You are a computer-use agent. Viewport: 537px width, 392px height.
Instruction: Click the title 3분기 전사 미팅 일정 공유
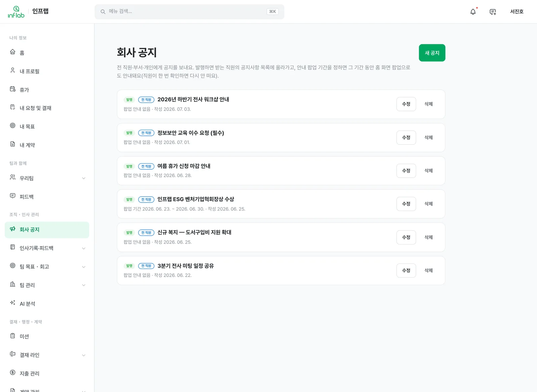tap(186, 266)
